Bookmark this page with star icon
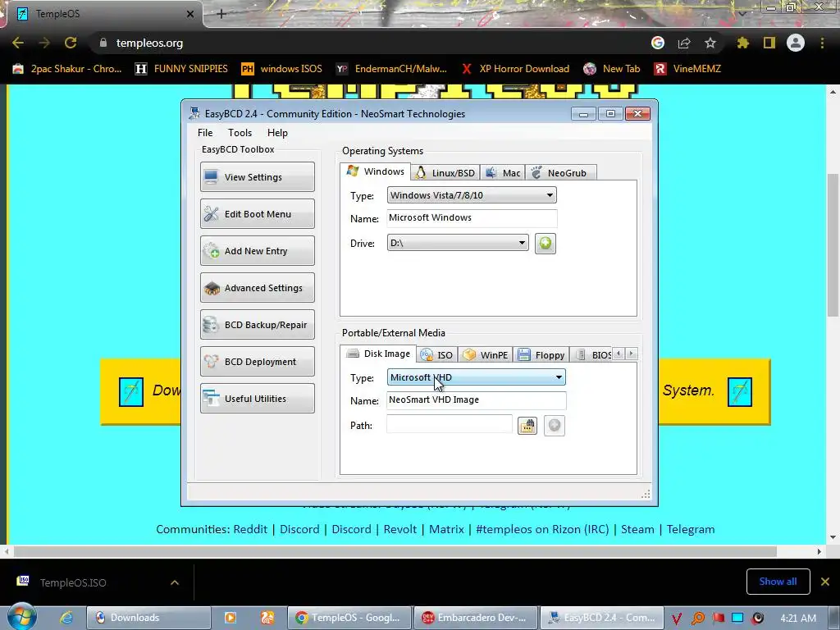Image resolution: width=840 pixels, height=630 pixels. (x=710, y=43)
